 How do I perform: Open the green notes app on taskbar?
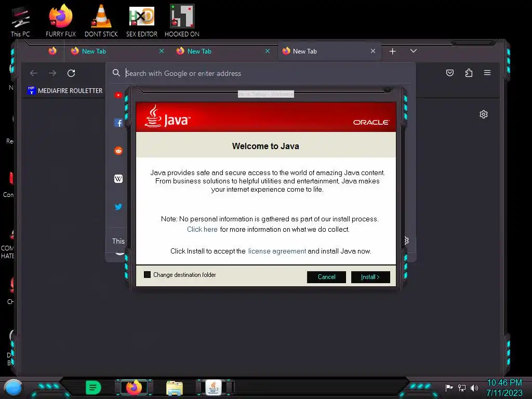[94, 388]
